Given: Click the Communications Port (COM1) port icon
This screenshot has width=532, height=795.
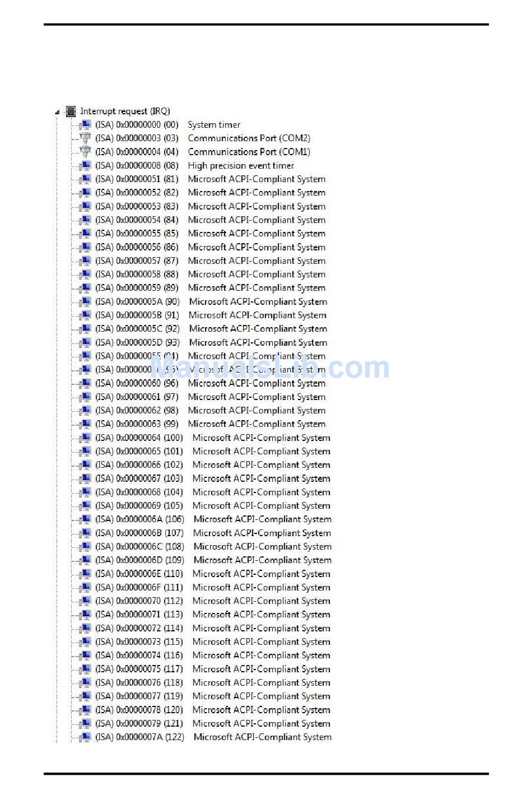Looking at the screenshot, I should (85, 152).
